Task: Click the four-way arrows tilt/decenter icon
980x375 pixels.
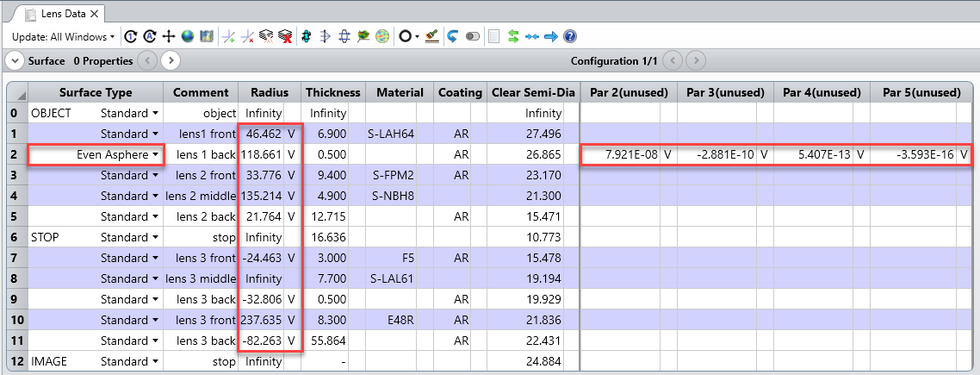Action: pos(168,37)
